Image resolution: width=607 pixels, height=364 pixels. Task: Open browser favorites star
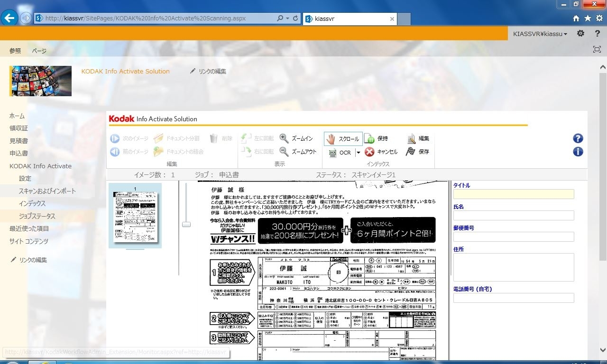(x=588, y=18)
